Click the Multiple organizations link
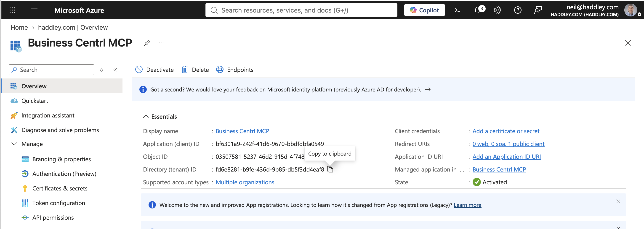This screenshot has width=644, height=229. tap(245, 182)
